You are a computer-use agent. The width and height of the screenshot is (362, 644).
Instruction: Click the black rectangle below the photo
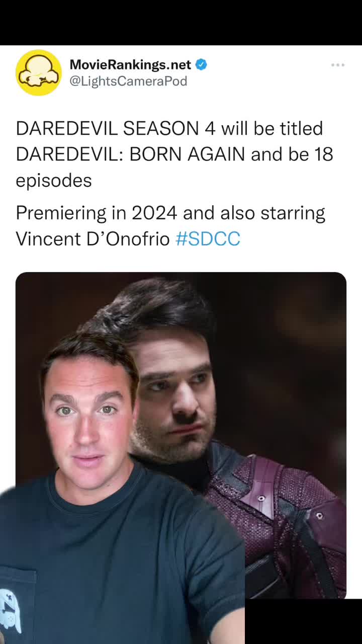(303, 621)
